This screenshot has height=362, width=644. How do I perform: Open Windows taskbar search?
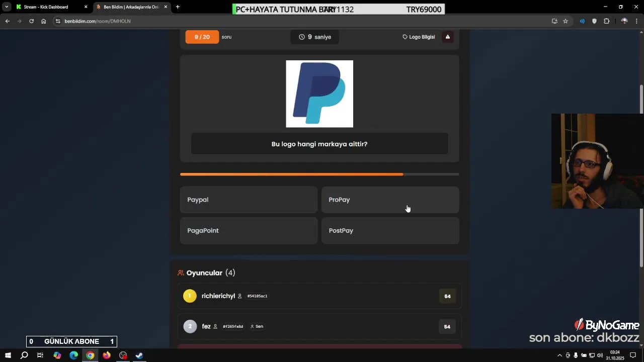point(24,355)
